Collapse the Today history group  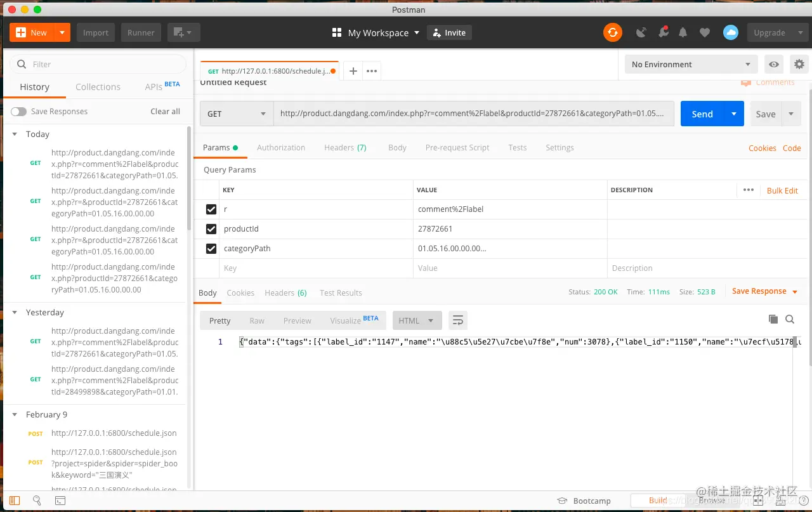[x=15, y=134]
